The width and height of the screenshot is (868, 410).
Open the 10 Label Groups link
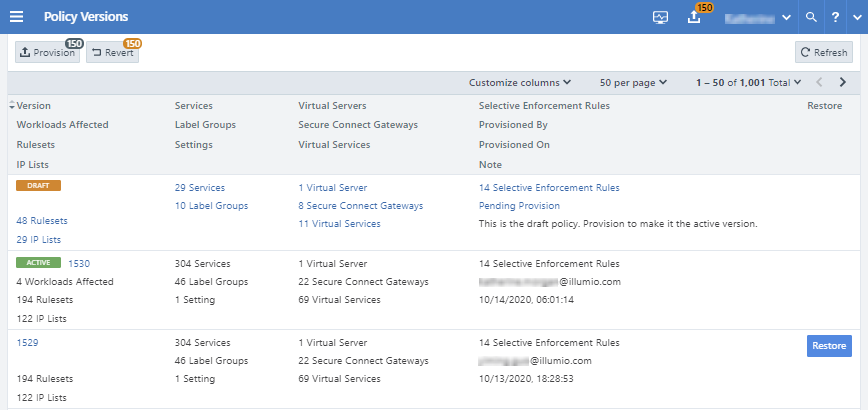click(211, 205)
